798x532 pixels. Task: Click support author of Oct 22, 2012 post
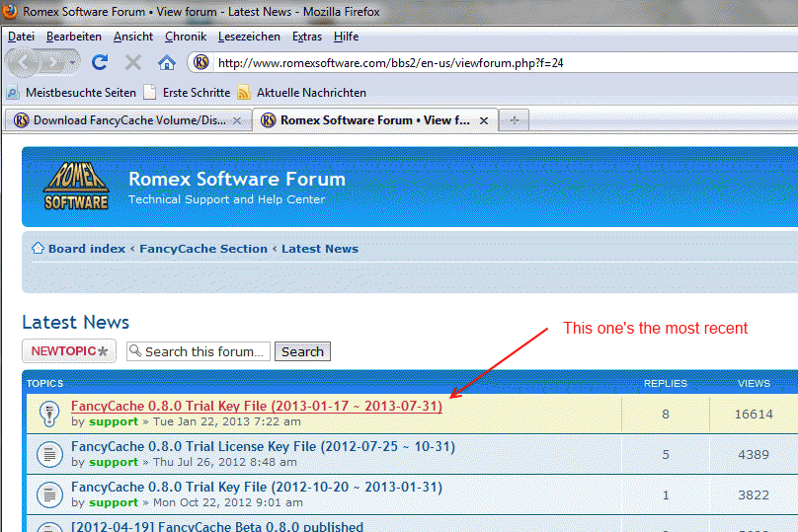click(114, 502)
